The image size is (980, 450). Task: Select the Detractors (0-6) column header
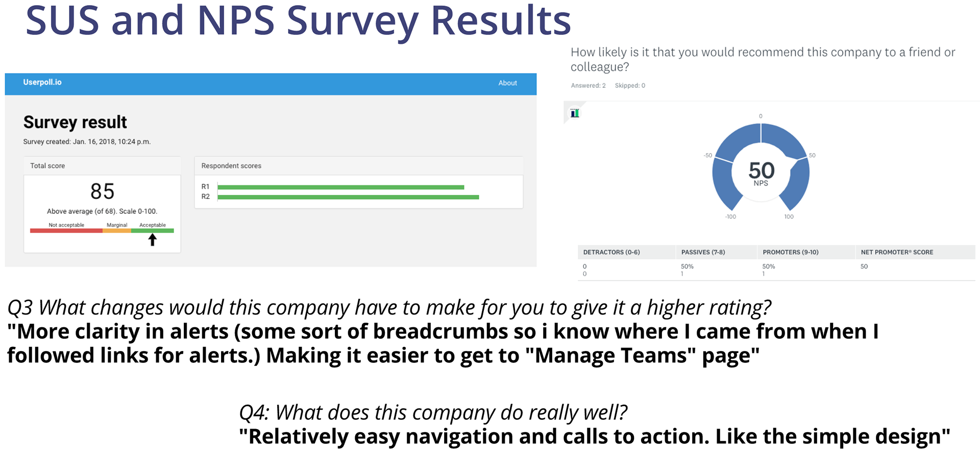(611, 252)
